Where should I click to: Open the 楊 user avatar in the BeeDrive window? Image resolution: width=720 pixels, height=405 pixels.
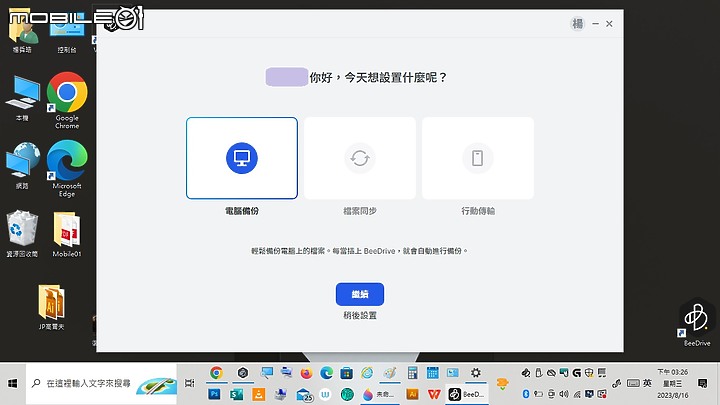click(x=577, y=23)
